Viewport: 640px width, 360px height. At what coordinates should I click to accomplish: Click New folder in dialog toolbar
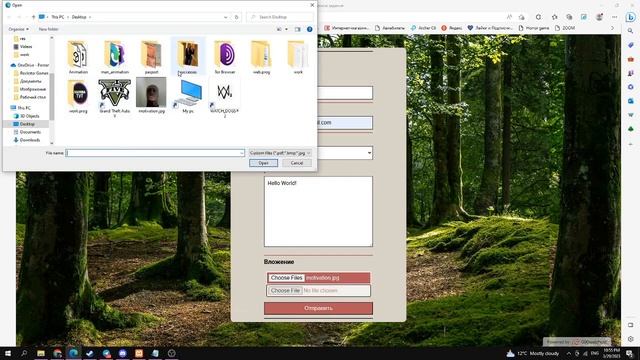pos(49,29)
